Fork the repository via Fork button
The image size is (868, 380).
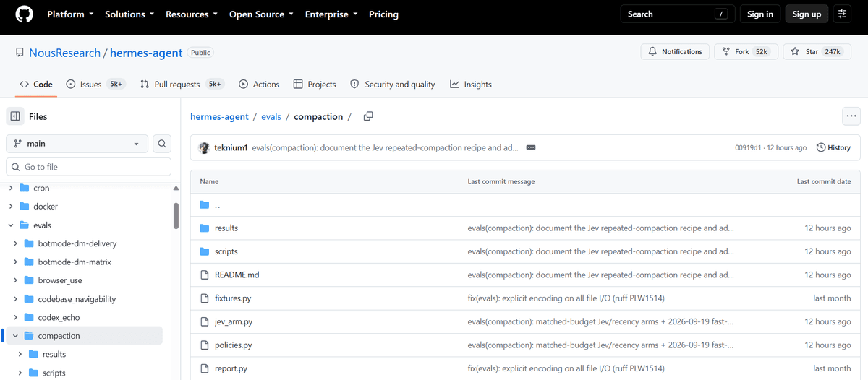coord(746,52)
